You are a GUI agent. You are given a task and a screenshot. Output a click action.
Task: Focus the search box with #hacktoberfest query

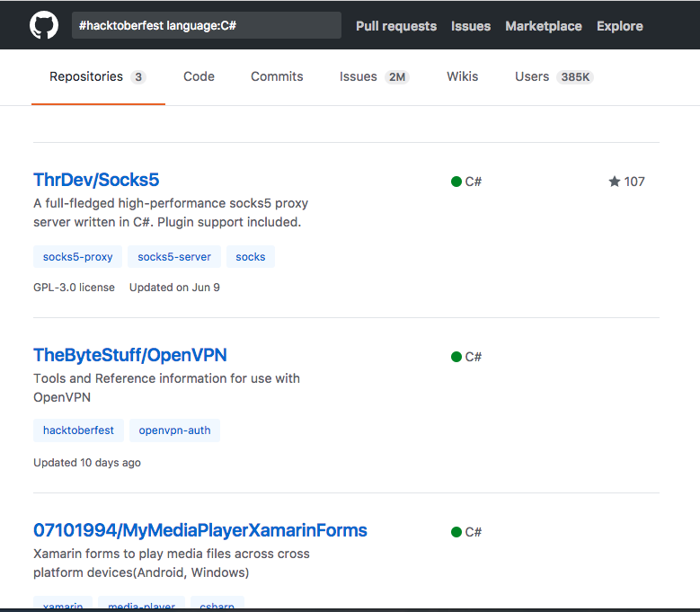(207, 25)
